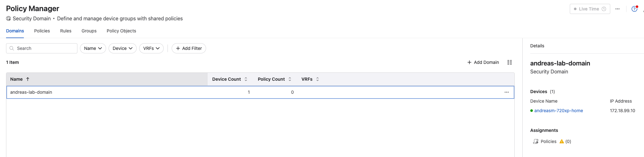This screenshot has width=644, height=157.
Task: Open the andreasm-720xp-home device link
Action: click(x=558, y=111)
